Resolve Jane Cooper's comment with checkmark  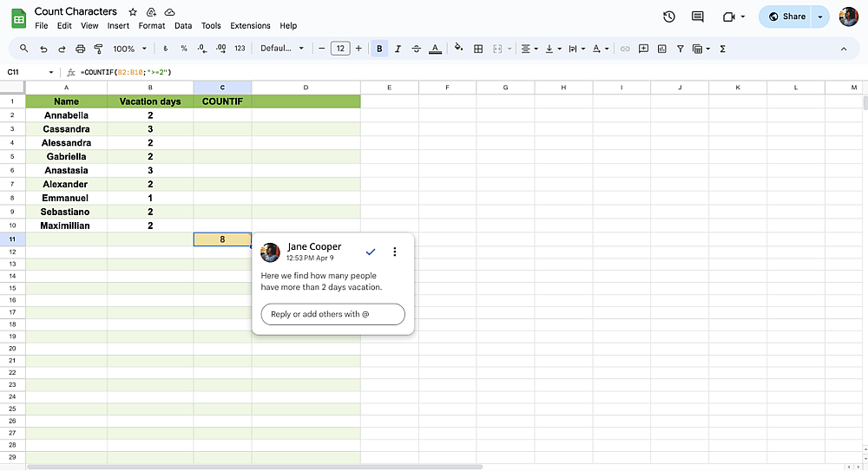point(371,252)
